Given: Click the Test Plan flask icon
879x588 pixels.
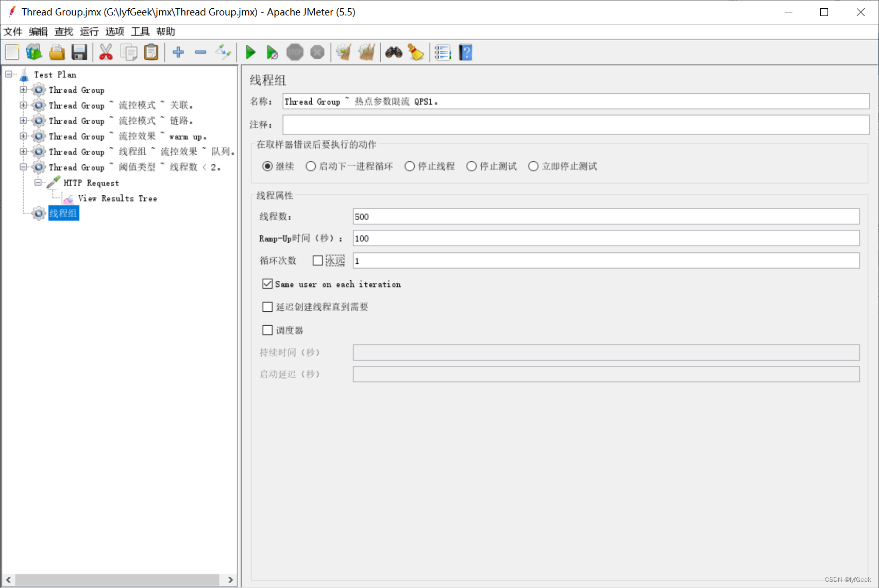Looking at the screenshot, I should tap(24, 75).
